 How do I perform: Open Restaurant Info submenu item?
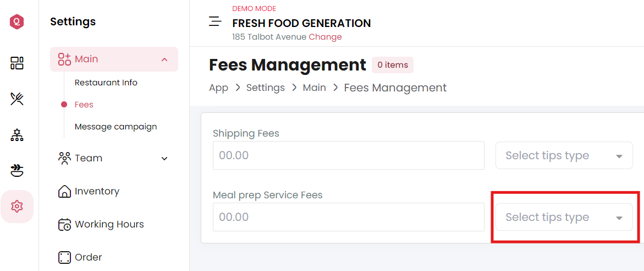click(x=106, y=83)
